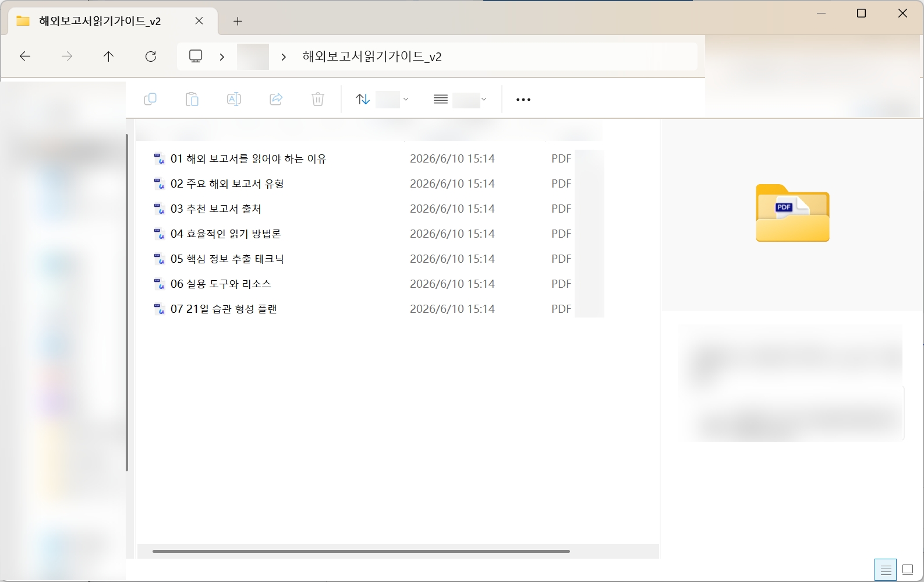Viewport: 924px width, 582px height.
Task: Refresh the current folder view
Action: pyautogui.click(x=151, y=57)
